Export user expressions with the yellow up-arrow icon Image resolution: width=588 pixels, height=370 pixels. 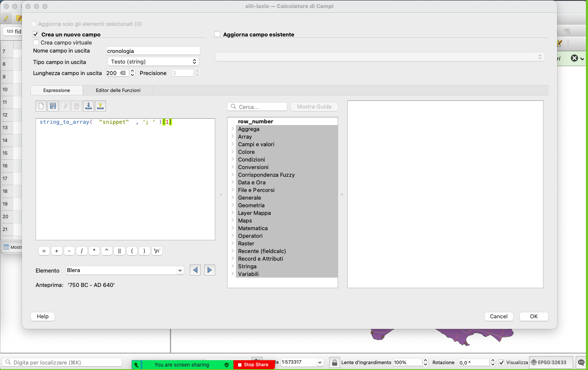tap(100, 106)
